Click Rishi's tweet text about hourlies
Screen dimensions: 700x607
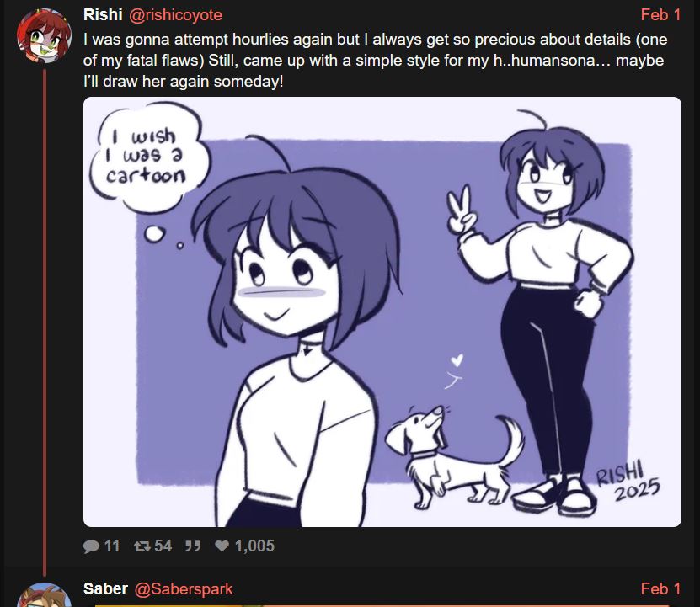[375, 61]
